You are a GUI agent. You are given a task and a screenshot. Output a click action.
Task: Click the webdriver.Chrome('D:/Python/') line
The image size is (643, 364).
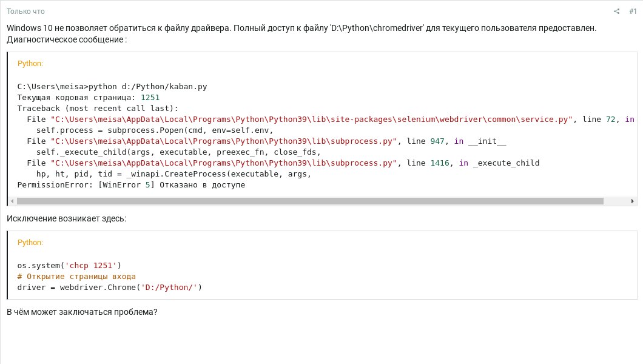109,288
